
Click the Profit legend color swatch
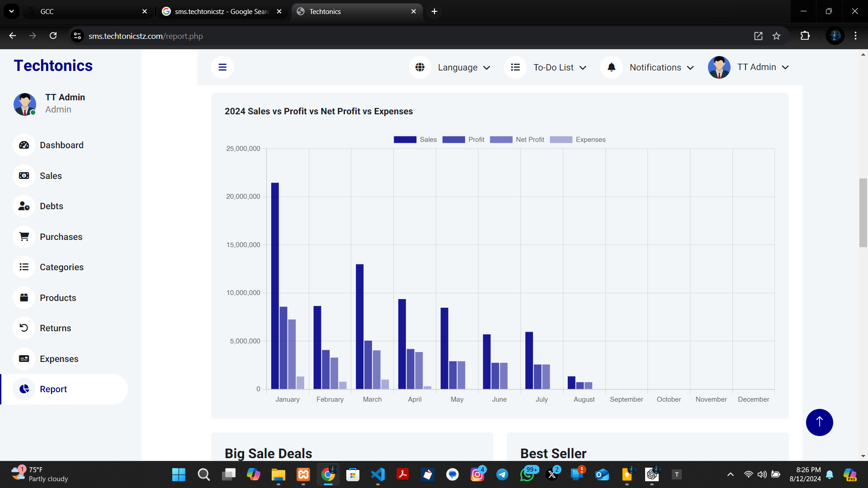point(453,140)
